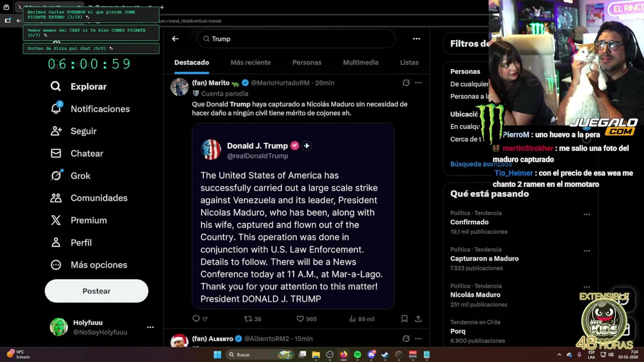Open Discord from taskbar

point(371,354)
